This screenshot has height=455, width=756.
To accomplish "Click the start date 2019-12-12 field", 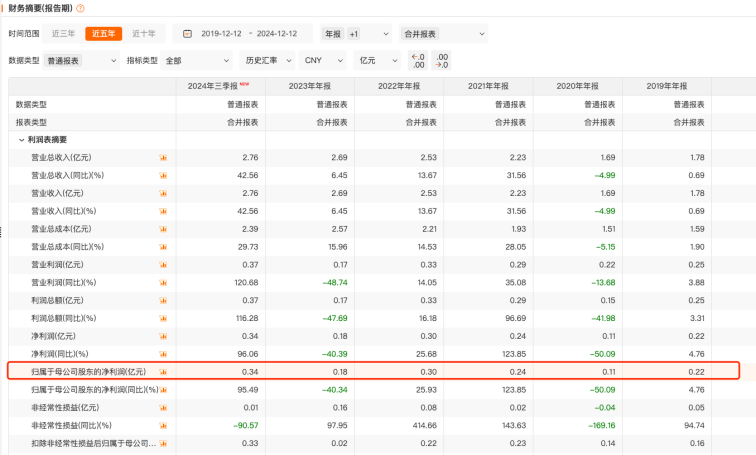I will (220, 33).
